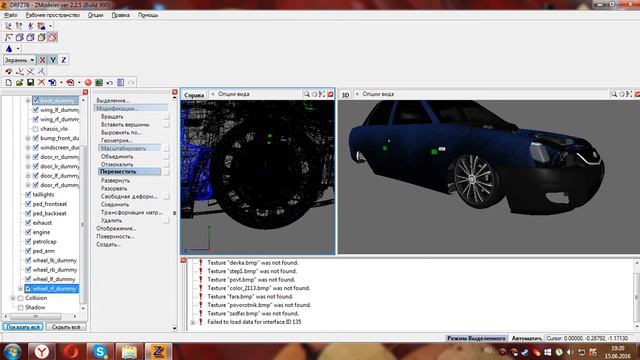Uncheck the petrolcap checkbox
This screenshot has width=640, height=360.
(x=28, y=241)
